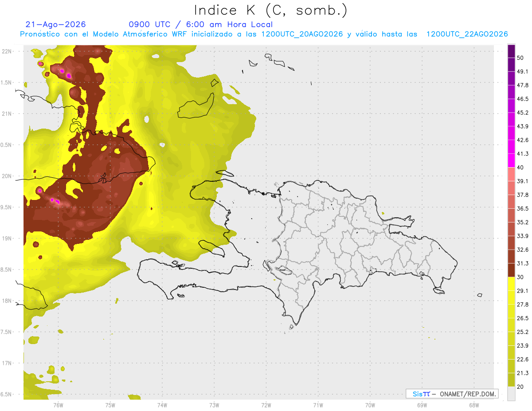Click the "0900 UTC / 6:00 am Hora Local" text
Viewport: 532px width, 411px height.
click(201, 24)
